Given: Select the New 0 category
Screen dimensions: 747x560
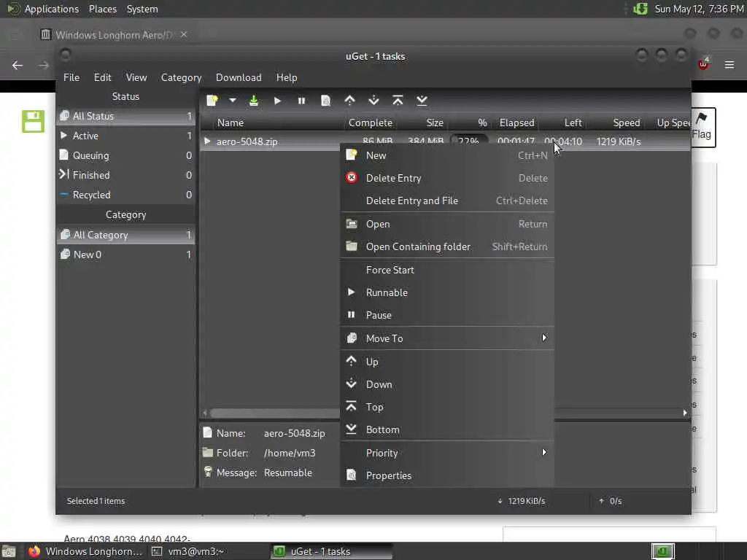Looking at the screenshot, I should click(125, 254).
